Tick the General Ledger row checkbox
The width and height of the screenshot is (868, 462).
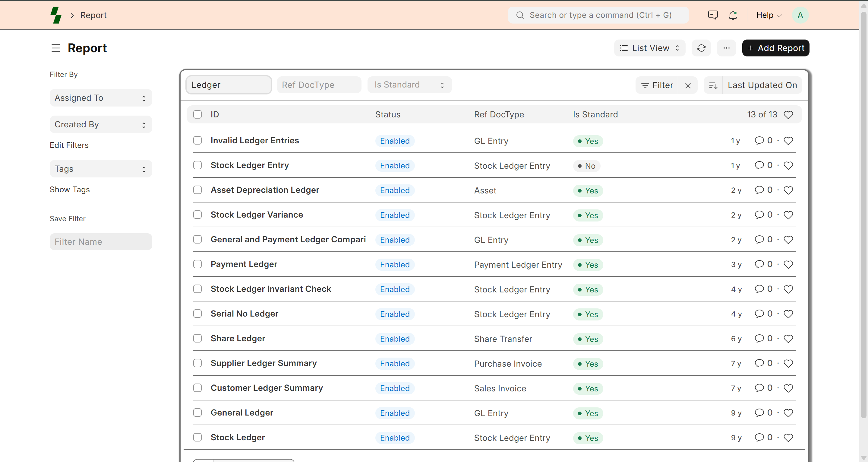(x=197, y=413)
